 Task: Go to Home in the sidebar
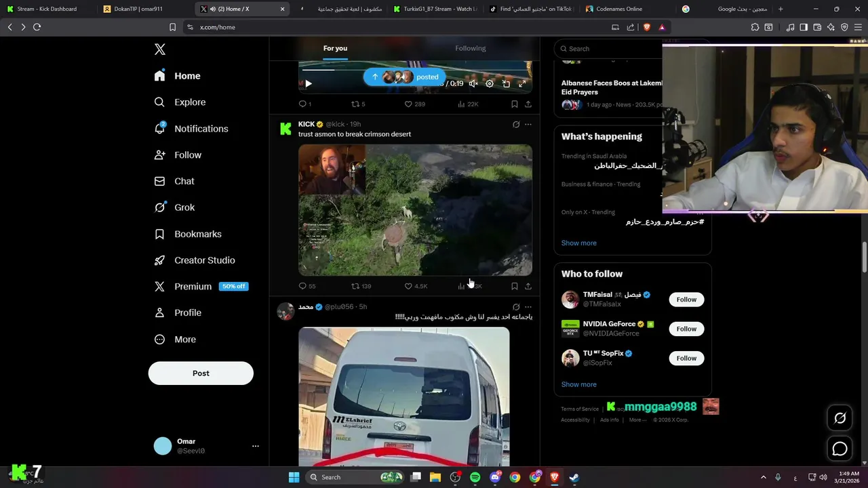click(x=178, y=76)
